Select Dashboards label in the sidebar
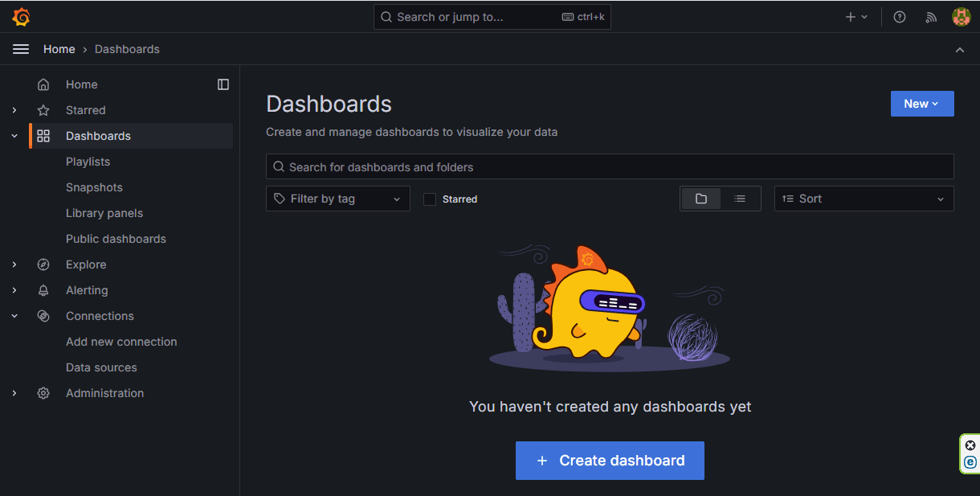 click(x=98, y=136)
